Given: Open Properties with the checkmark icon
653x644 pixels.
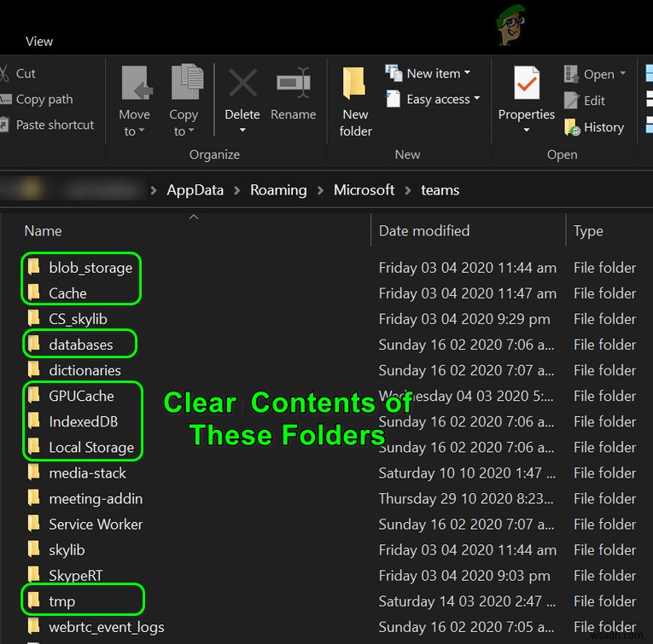Looking at the screenshot, I should 527,83.
